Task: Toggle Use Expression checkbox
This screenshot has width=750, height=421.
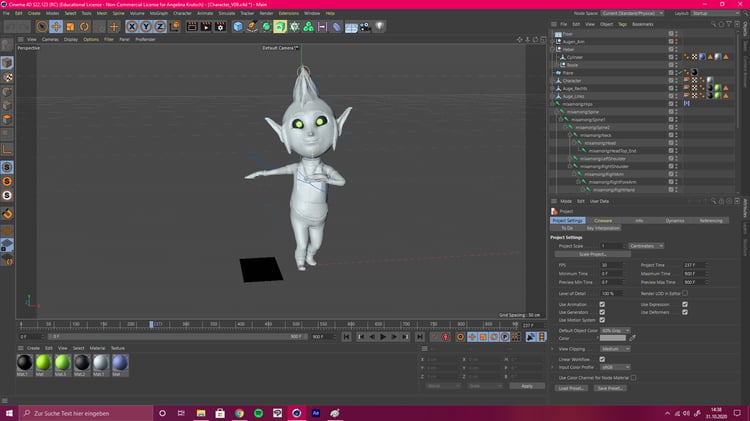Action: (x=685, y=305)
